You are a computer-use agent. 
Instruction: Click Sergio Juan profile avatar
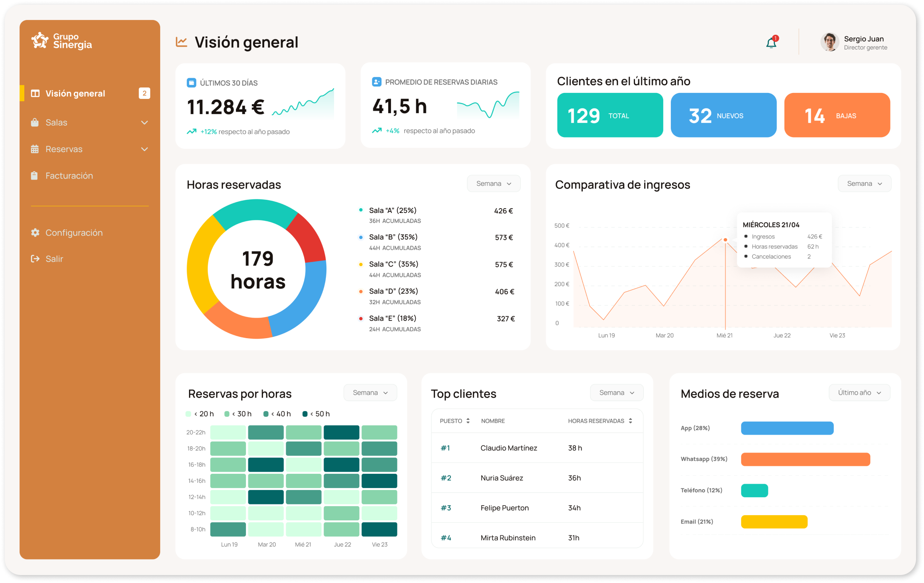click(830, 42)
